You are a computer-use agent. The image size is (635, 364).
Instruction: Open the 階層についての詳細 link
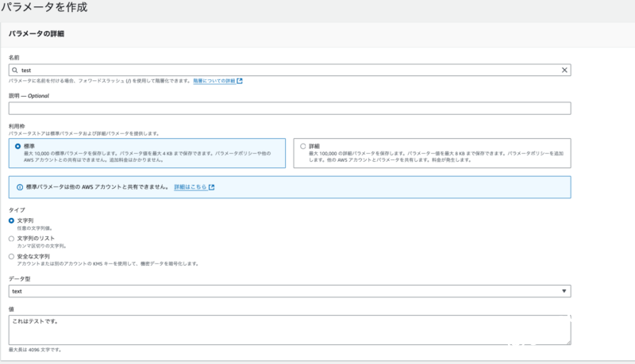[x=214, y=81]
